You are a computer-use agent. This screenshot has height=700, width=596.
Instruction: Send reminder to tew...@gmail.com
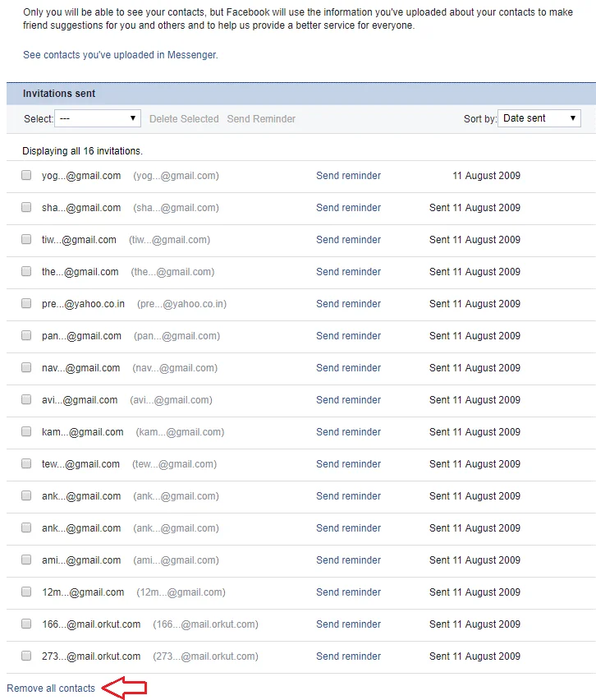point(348,464)
